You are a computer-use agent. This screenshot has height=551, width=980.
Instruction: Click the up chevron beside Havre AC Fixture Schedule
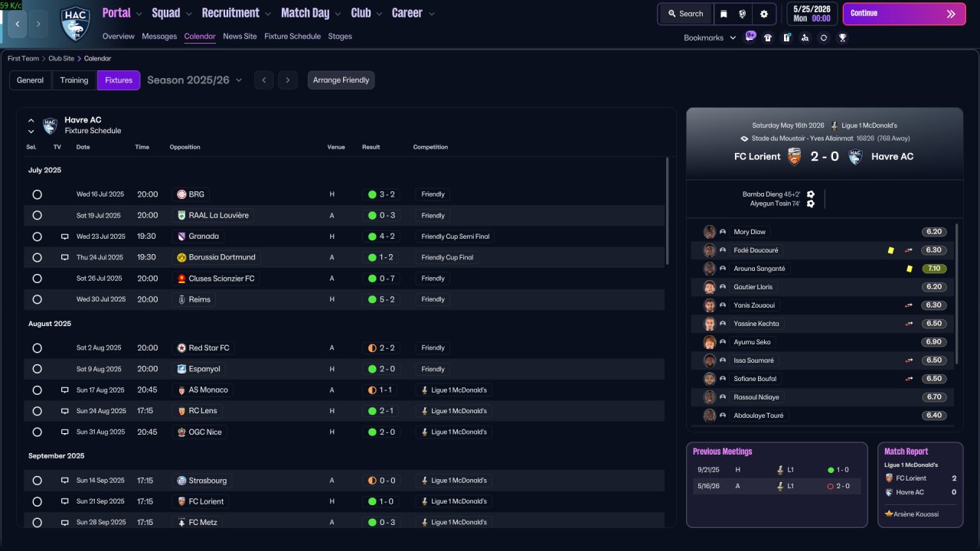tap(31, 121)
